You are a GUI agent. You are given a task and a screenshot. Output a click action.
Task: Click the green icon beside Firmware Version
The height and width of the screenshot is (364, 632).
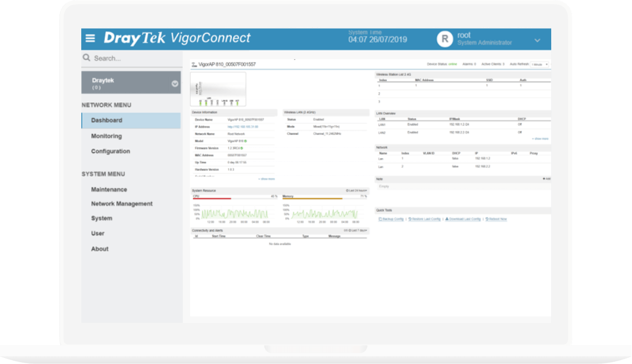[x=241, y=148]
